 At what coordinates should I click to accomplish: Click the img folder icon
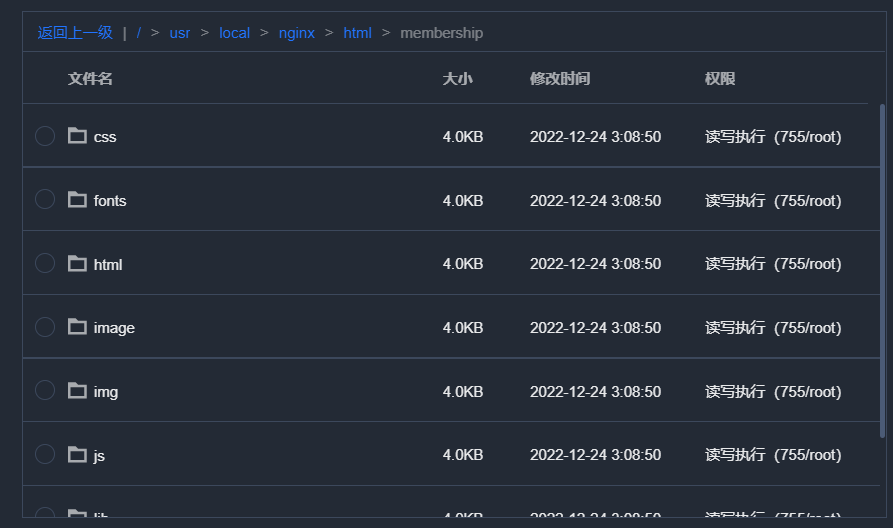(77, 391)
